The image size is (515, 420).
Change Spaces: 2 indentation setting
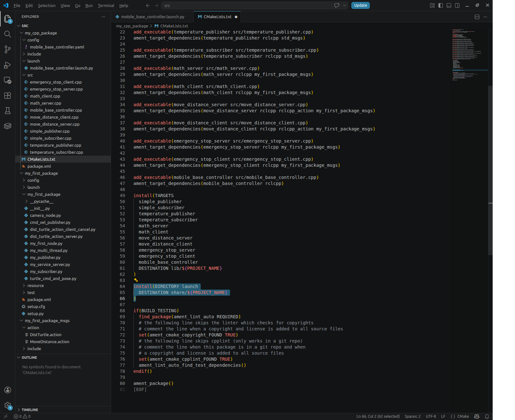413,416
